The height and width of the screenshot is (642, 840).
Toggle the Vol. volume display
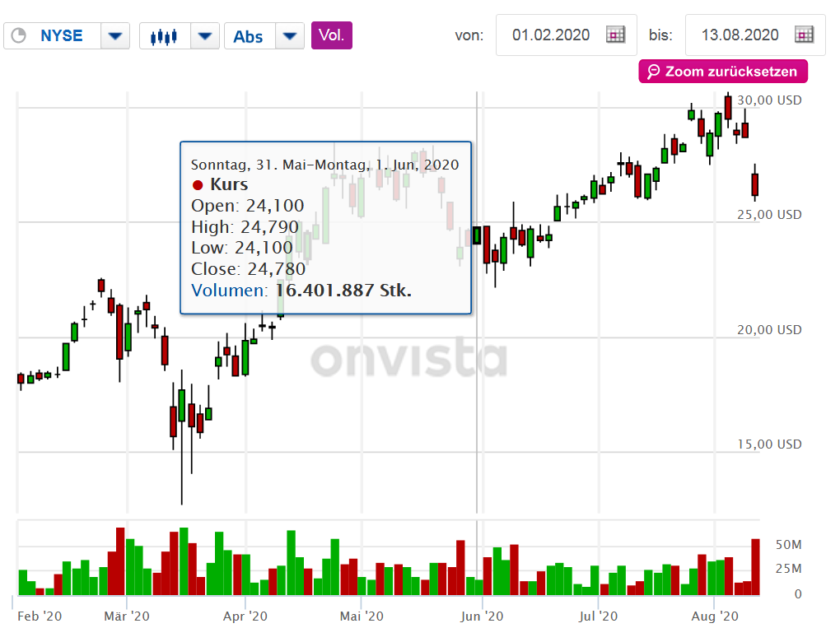click(332, 35)
